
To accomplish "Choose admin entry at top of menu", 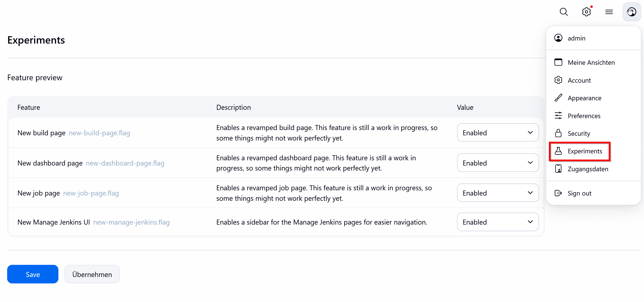I will 576,38.
